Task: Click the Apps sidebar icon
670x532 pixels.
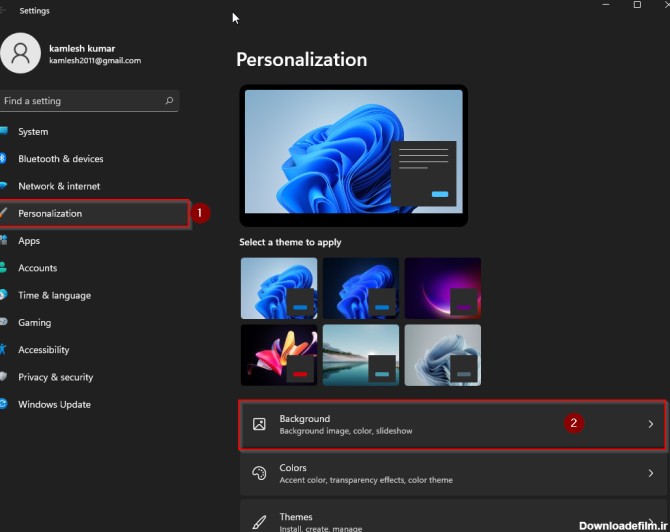Action: pyautogui.click(x=3, y=240)
